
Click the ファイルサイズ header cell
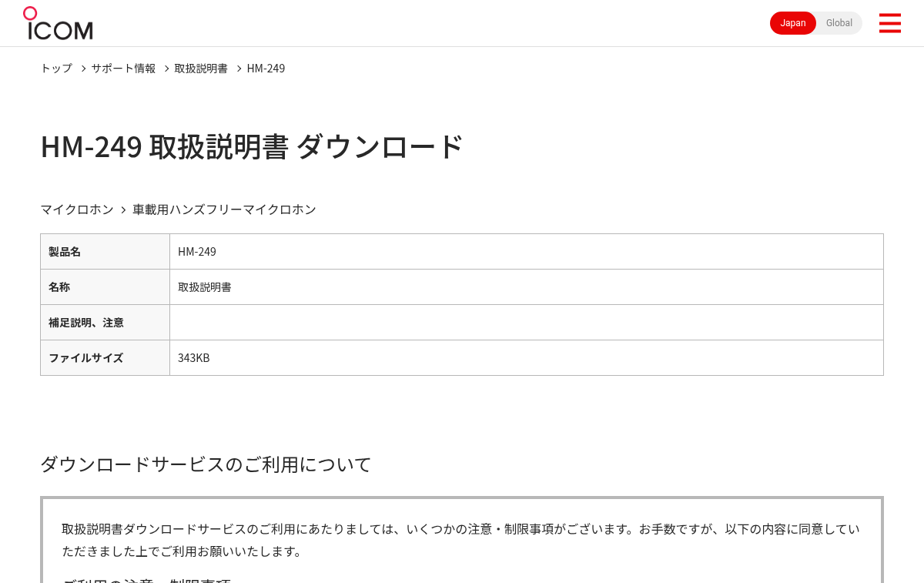click(105, 358)
